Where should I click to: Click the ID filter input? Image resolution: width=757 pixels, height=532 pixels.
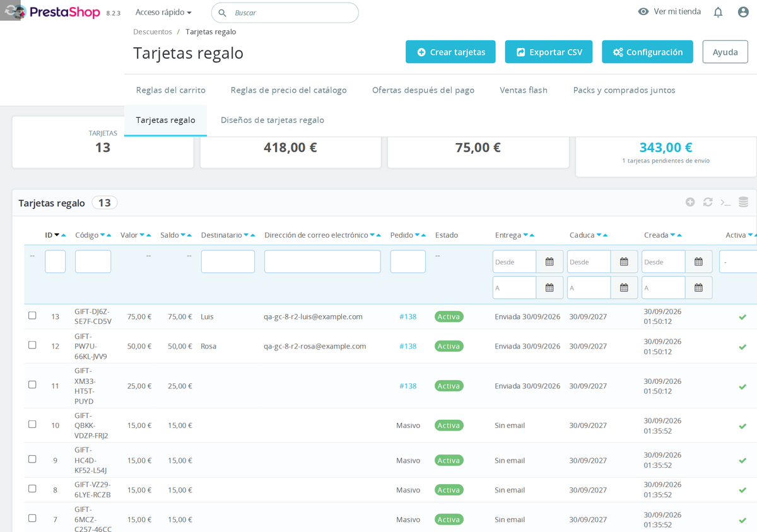click(56, 262)
